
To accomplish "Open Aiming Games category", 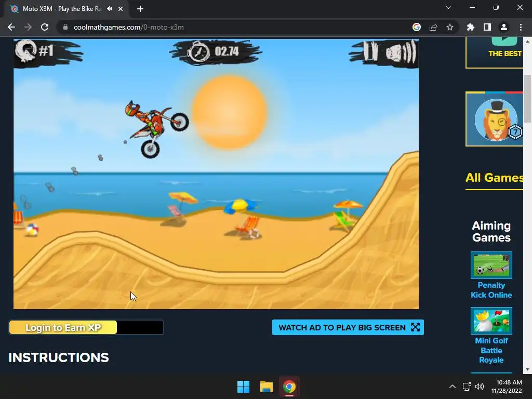I will click(x=491, y=231).
